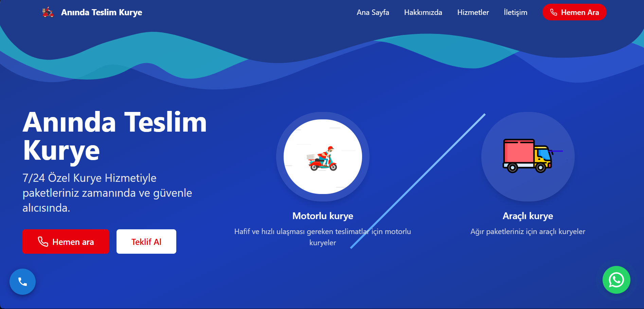Select the Araçlı kurye title
The height and width of the screenshot is (309, 644).
[527, 216]
